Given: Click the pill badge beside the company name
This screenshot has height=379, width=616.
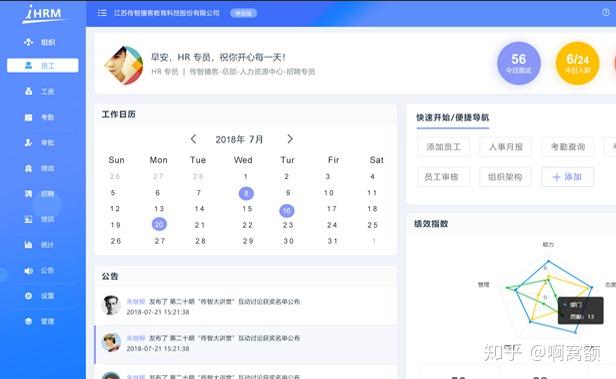Looking at the screenshot, I should [244, 13].
